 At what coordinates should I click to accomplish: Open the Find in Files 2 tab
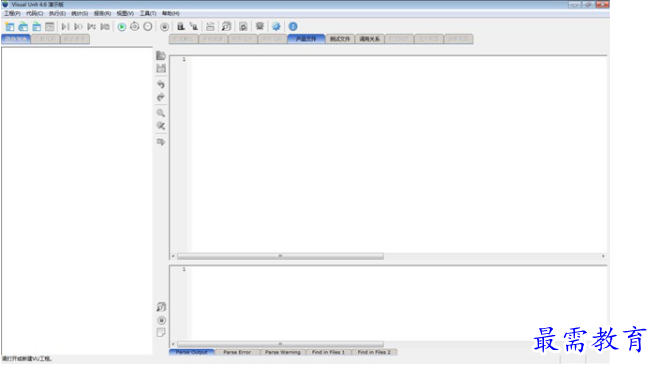click(374, 352)
